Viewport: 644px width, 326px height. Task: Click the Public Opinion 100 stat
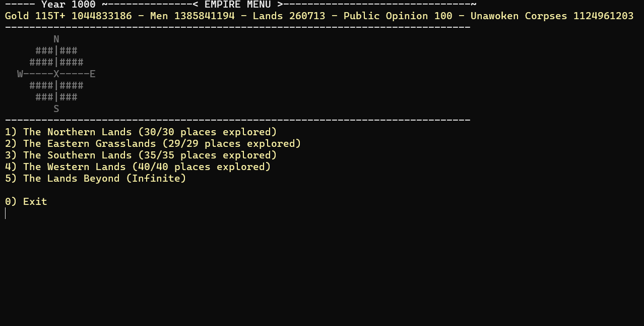tap(398, 16)
